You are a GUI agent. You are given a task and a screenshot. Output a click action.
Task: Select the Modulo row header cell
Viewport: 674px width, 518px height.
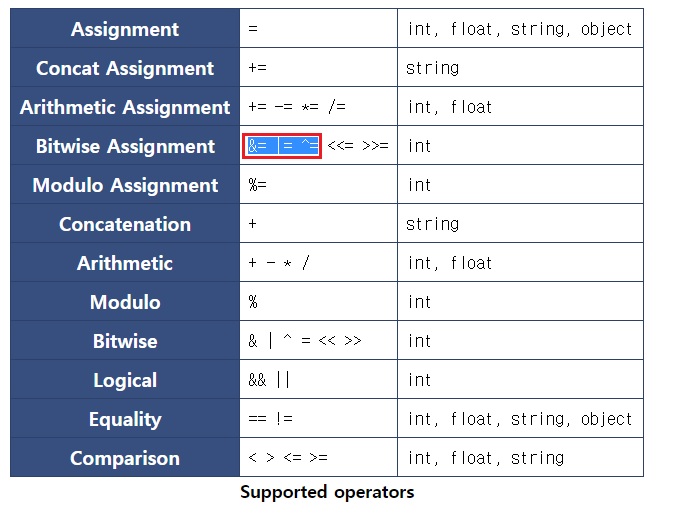pyautogui.click(x=125, y=301)
